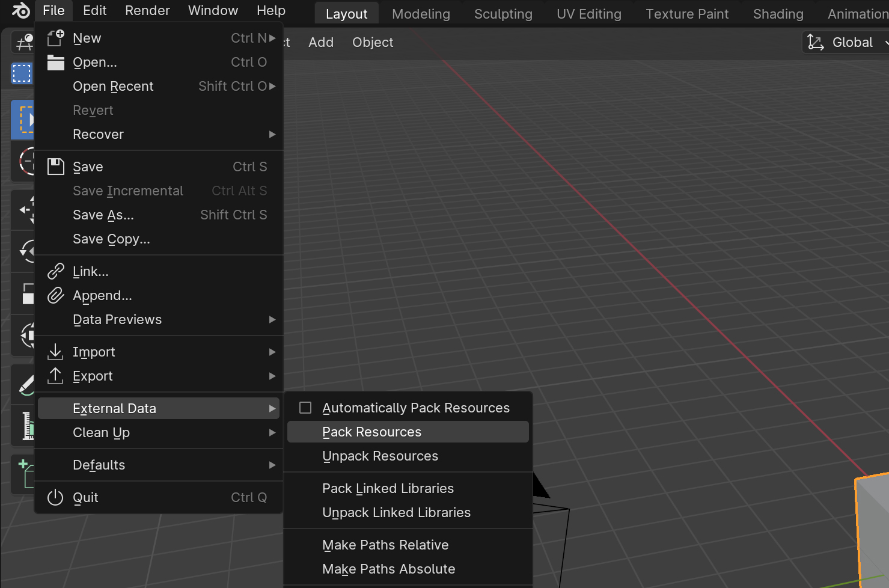This screenshot has height=588, width=889.
Task: Click the Import down-arrow icon
Action: tap(55, 352)
